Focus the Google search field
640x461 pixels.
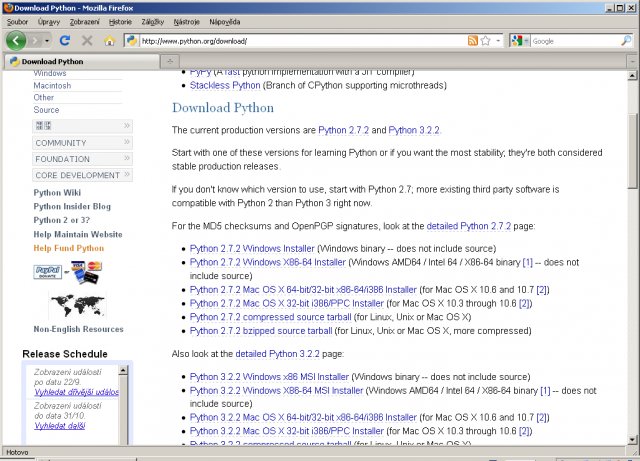(x=576, y=41)
